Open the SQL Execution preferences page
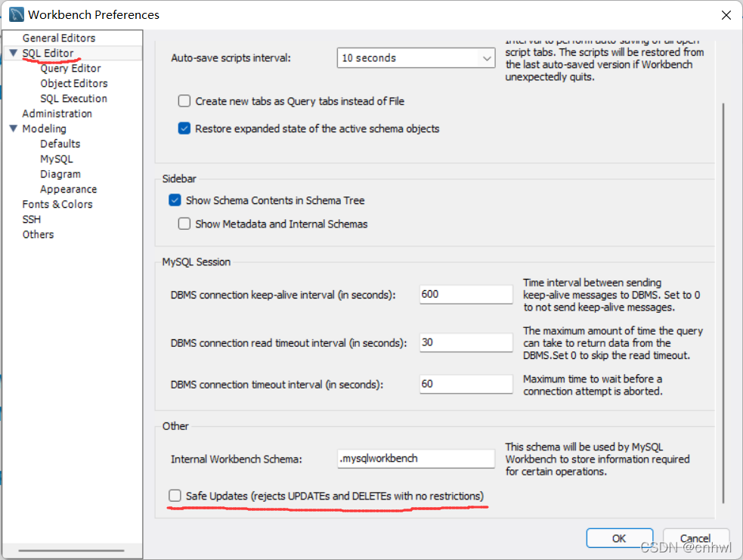Screen dimensions: 743x560 (73, 98)
